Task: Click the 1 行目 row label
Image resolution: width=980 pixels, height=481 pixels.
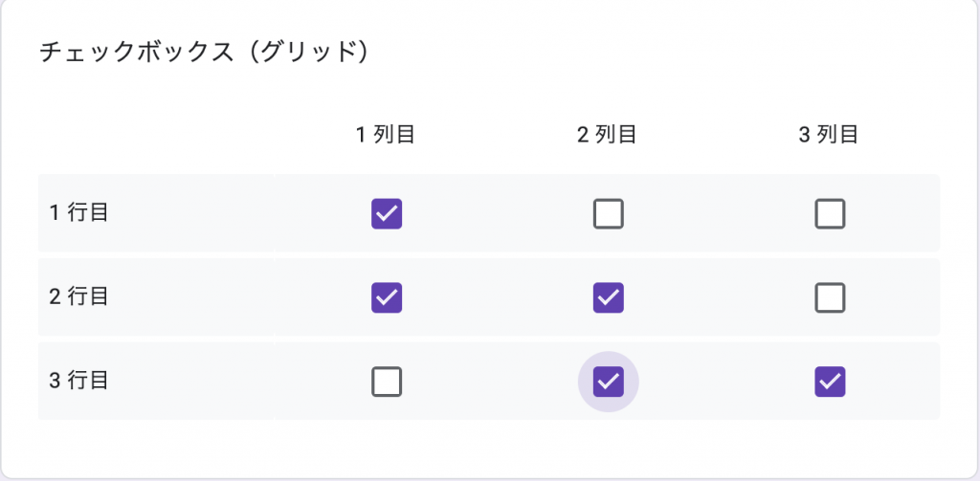Action: click(78, 212)
